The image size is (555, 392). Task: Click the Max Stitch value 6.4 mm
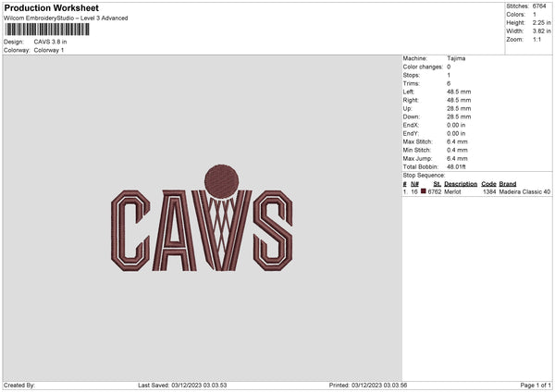point(457,141)
